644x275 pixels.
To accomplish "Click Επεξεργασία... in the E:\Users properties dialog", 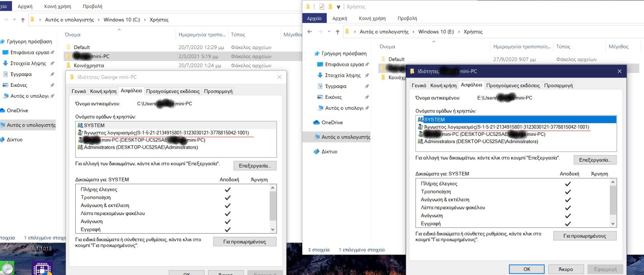I will [x=594, y=160].
